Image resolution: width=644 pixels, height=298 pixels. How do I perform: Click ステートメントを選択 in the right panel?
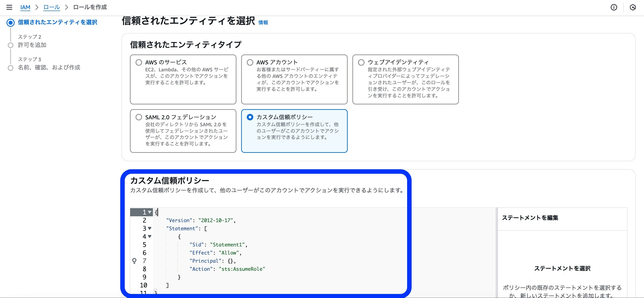coord(562,269)
